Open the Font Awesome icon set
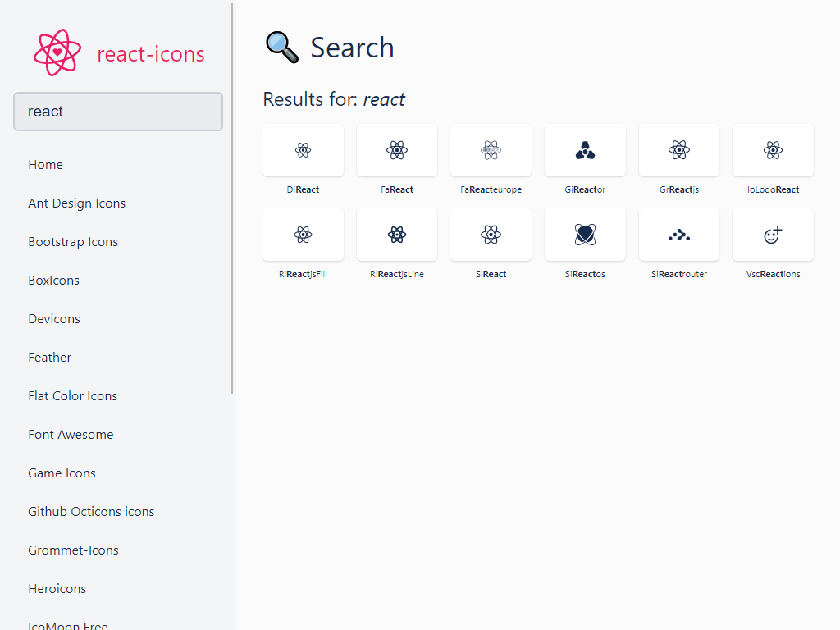The image size is (840, 630). point(71,434)
